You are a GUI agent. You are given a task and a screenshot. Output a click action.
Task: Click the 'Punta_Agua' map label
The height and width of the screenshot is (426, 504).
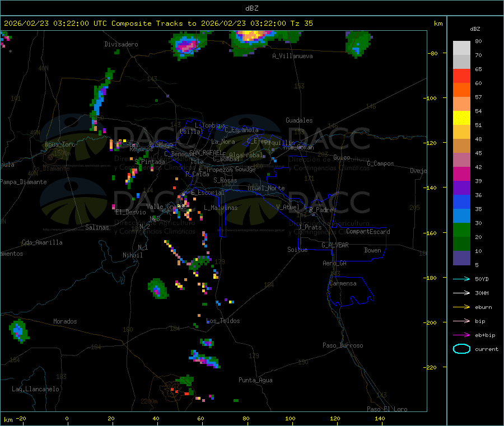click(255, 380)
